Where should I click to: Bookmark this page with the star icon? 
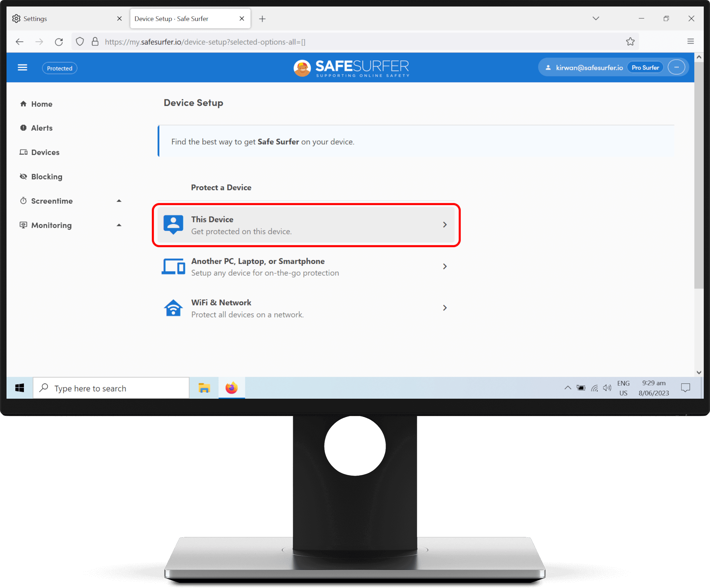pos(630,42)
